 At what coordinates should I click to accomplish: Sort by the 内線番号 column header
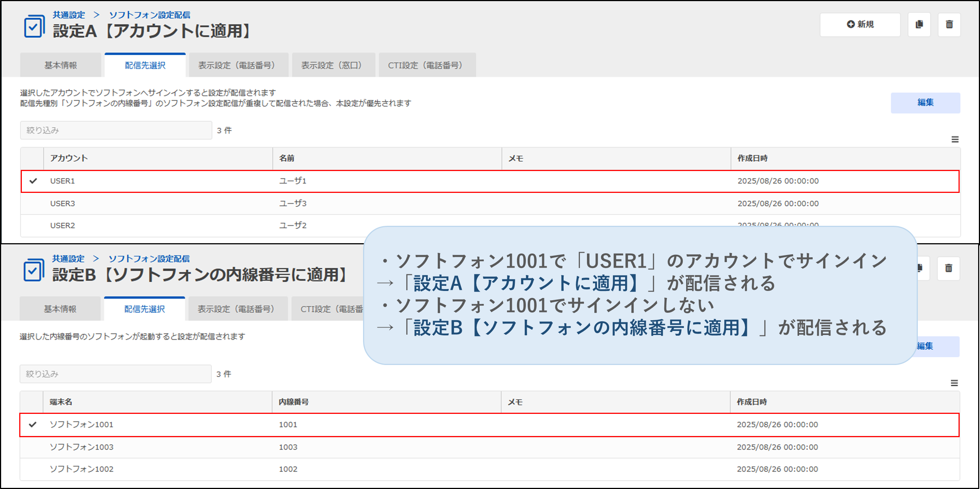point(293,402)
